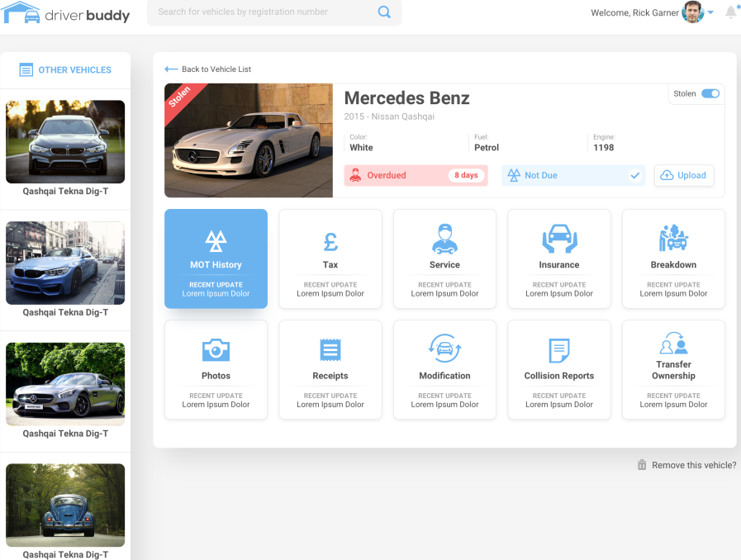Open the Not Due MOT status
The width and height of the screenshot is (741, 560).
click(x=573, y=175)
